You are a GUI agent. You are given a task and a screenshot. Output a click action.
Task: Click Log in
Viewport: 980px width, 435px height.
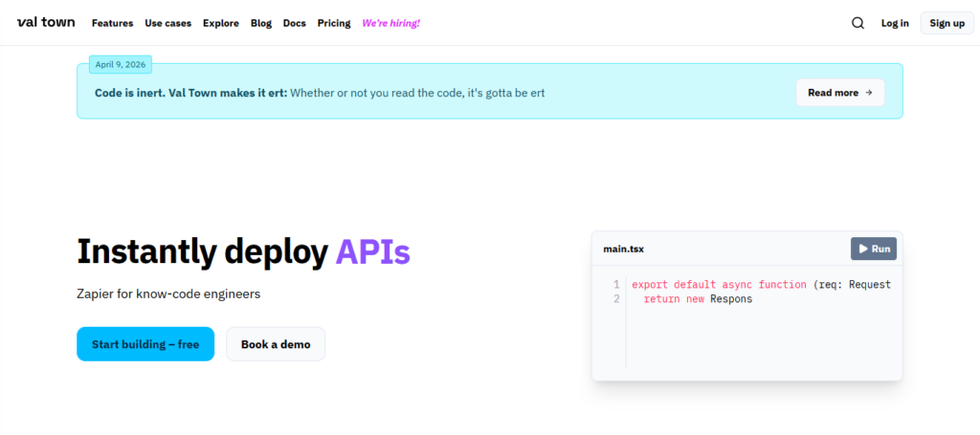pos(895,23)
